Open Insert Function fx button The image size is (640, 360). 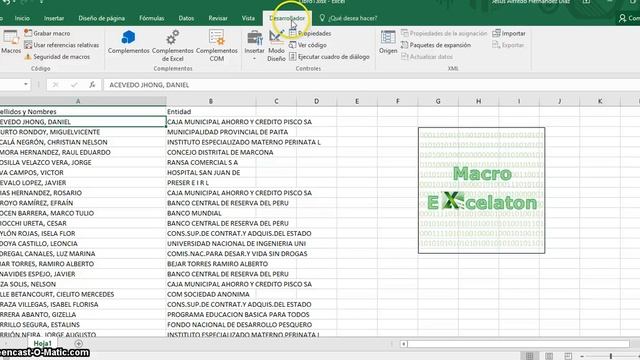click(x=92, y=85)
